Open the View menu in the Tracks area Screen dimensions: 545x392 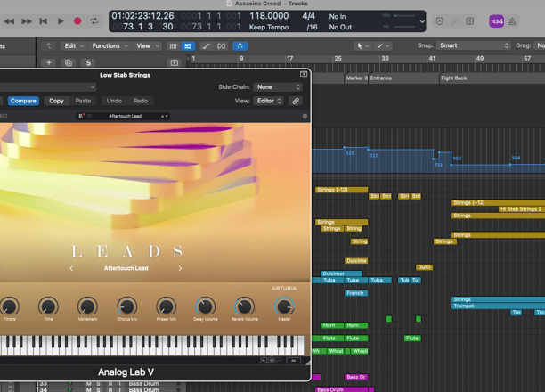(147, 46)
